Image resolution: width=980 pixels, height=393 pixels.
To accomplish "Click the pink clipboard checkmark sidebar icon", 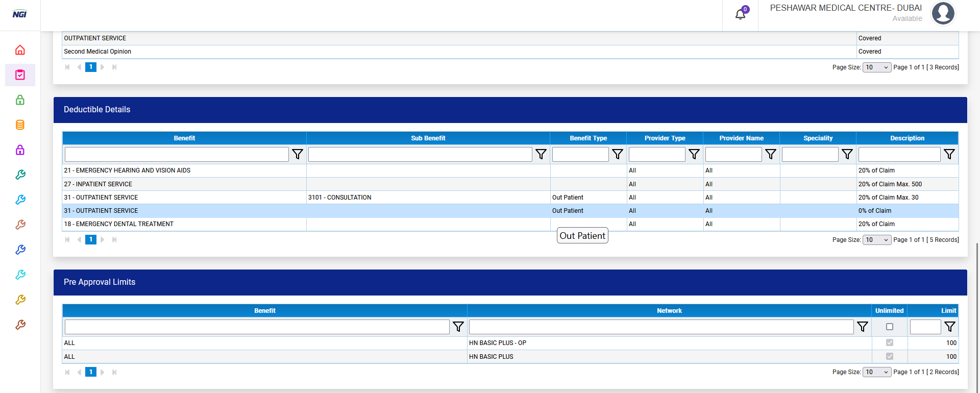I will coord(20,75).
